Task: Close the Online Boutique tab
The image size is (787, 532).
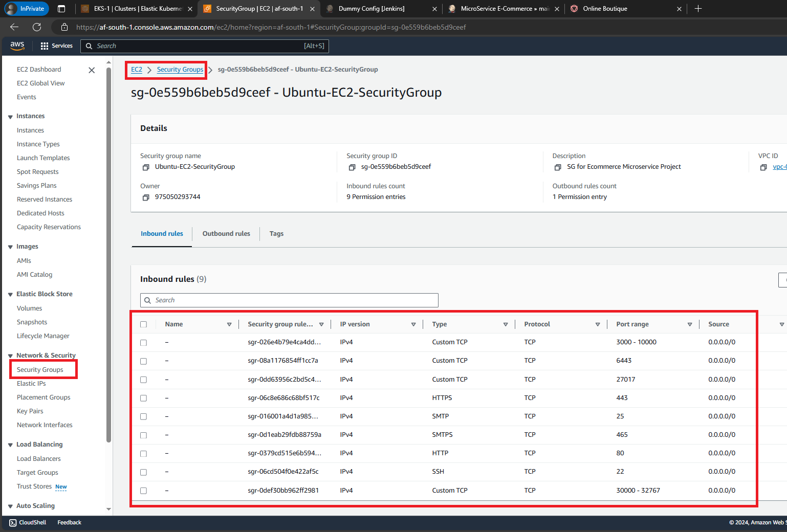Action: [679, 9]
